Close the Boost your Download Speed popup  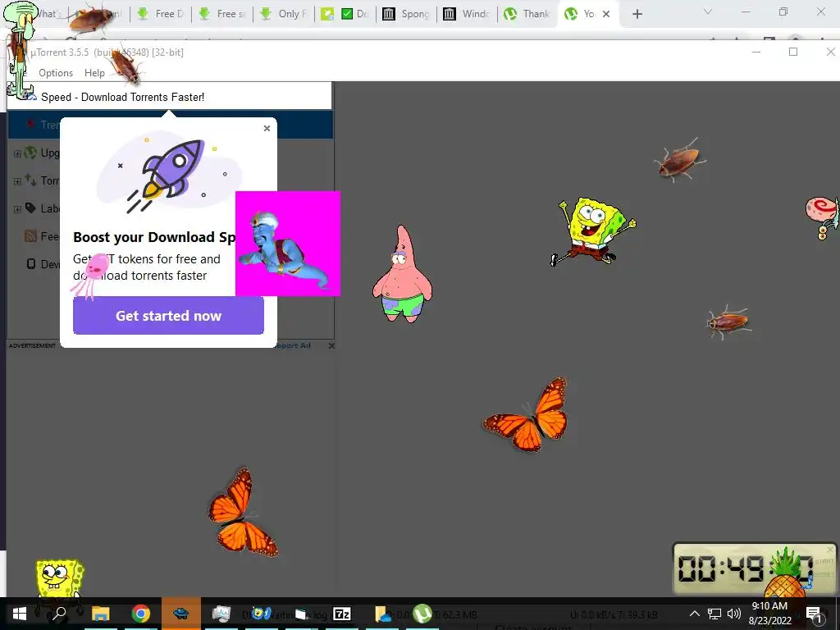click(x=267, y=129)
